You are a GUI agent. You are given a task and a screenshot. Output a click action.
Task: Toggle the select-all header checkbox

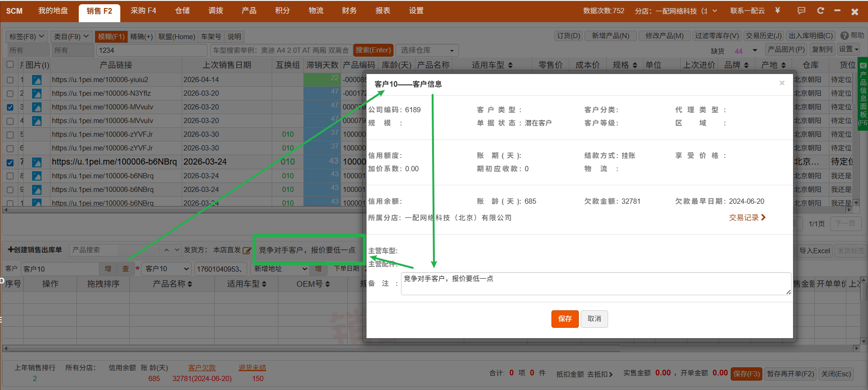tap(10, 65)
